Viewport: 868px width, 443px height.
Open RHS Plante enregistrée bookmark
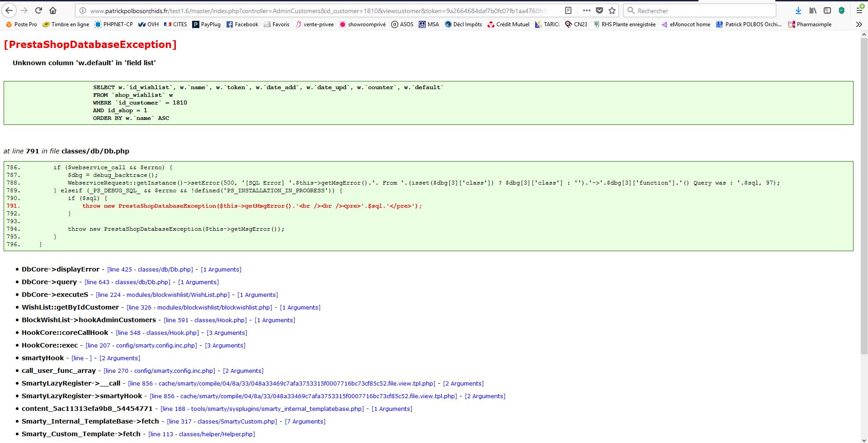point(624,24)
